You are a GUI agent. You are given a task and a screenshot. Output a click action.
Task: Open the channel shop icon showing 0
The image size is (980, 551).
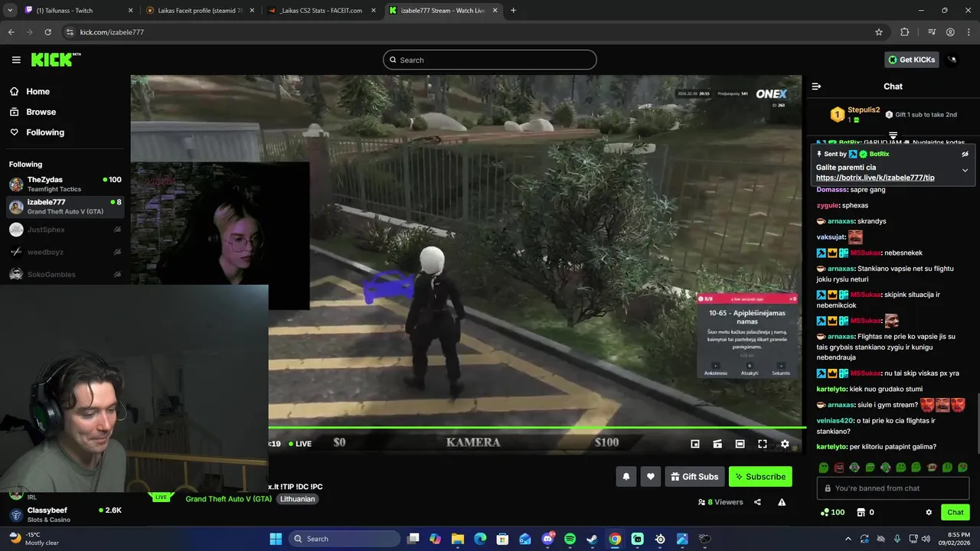pyautogui.click(x=865, y=512)
